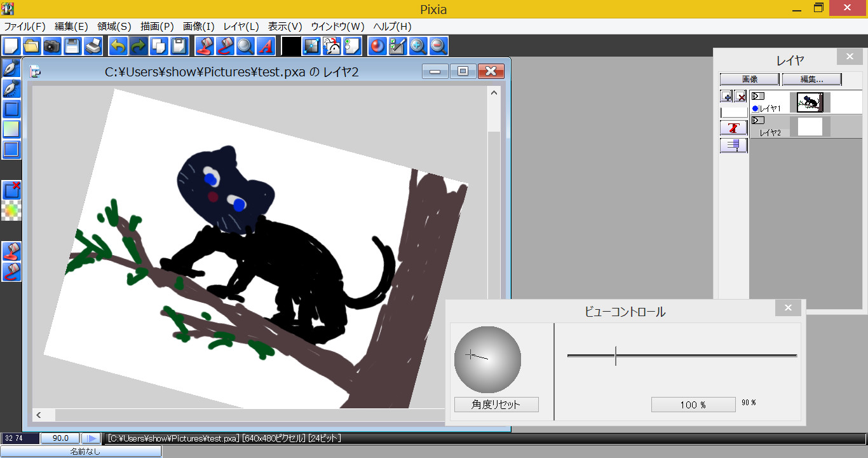This screenshot has width=868, height=458.
Task: Click the zoom-in magnifier icon on toolbar
Action: [417, 45]
